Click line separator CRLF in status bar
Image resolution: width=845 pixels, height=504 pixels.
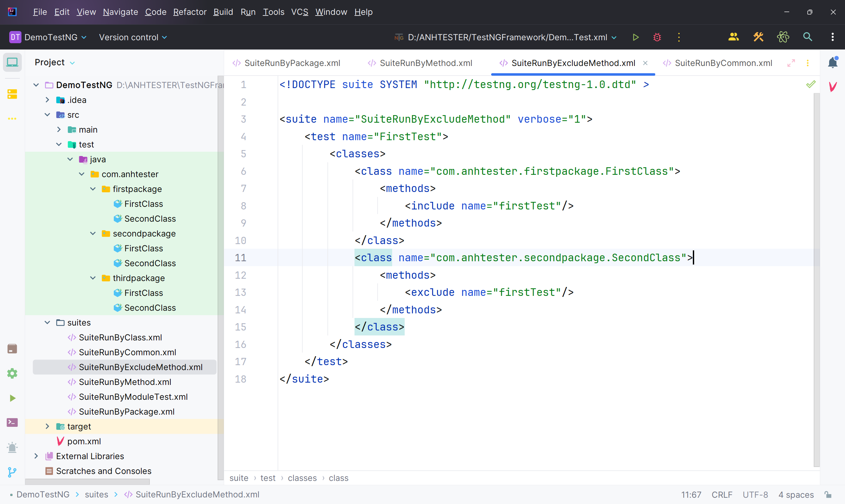[x=722, y=495]
